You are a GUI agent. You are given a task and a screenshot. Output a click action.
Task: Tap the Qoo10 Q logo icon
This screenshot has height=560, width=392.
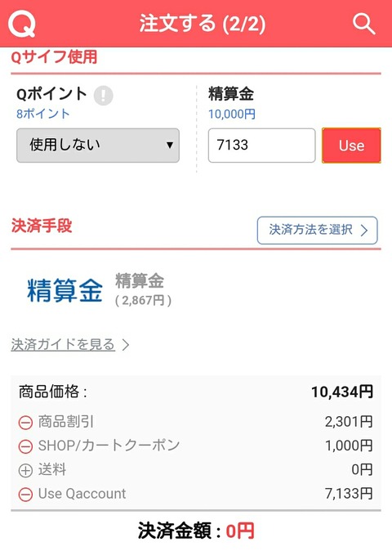click(x=22, y=24)
